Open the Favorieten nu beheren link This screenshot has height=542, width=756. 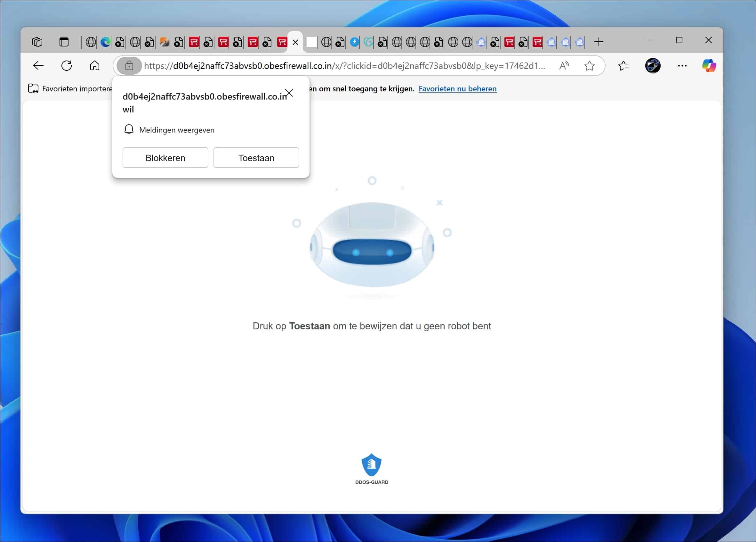457,88
